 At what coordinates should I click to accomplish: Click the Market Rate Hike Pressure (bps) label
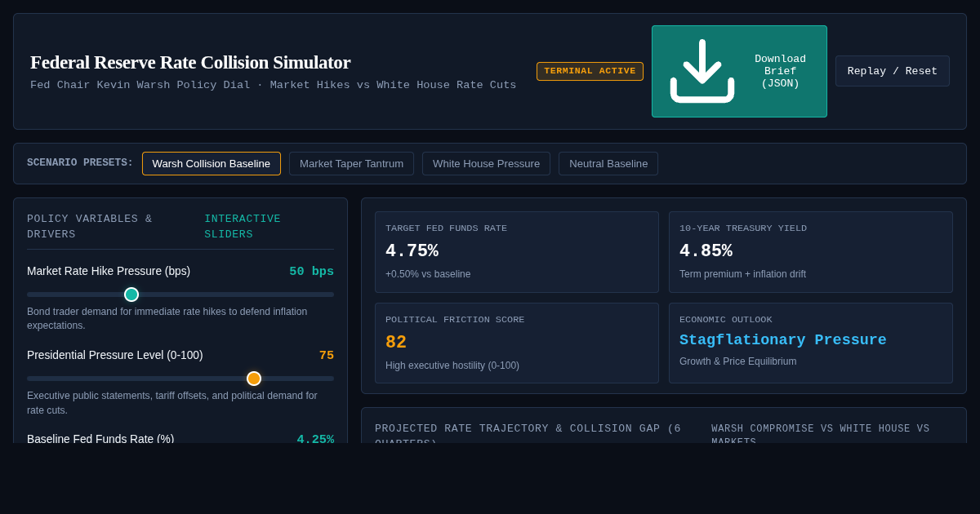[109, 271]
